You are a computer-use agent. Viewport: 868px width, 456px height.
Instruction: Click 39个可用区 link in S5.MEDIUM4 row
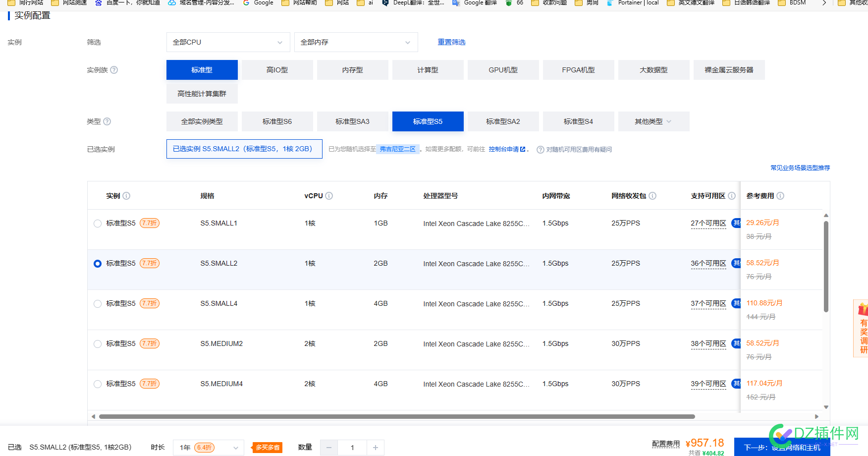pyautogui.click(x=708, y=384)
